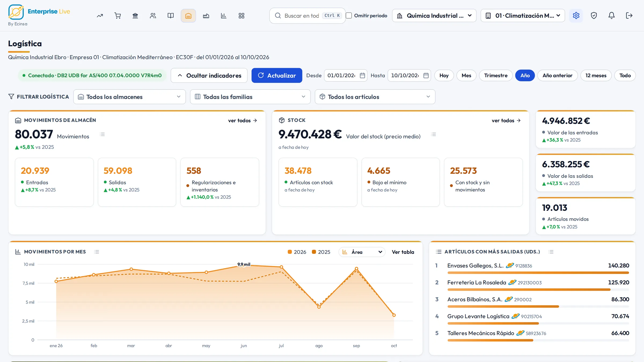Open the shield security icon
This screenshot has width=644, height=362.
click(x=594, y=16)
